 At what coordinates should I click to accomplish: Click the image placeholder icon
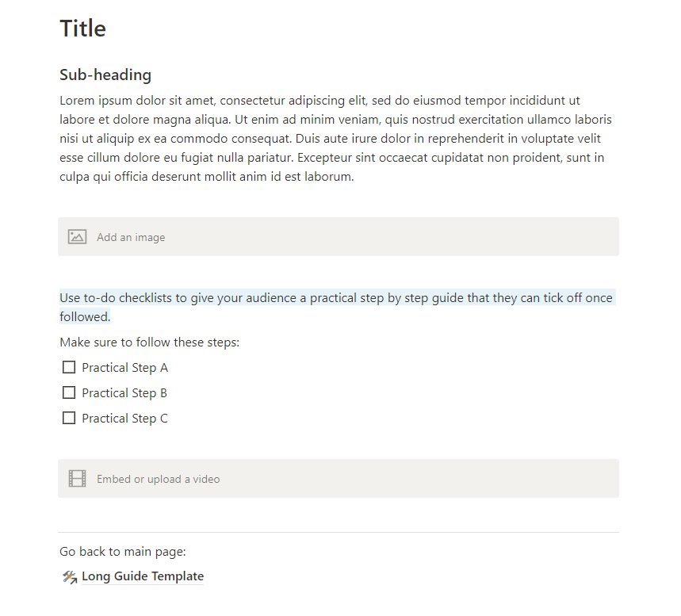pyautogui.click(x=77, y=237)
